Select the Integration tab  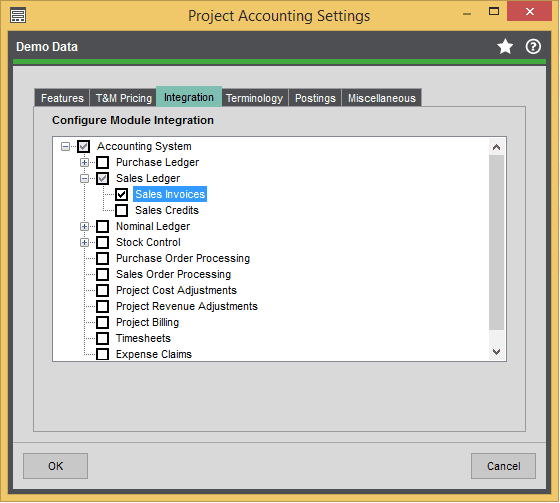(x=189, y=97)
